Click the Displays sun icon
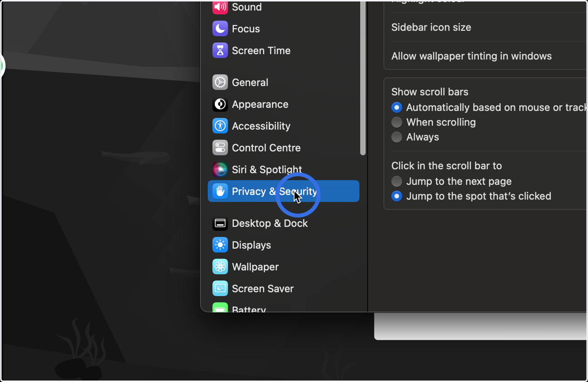This screenshot has width=588, height=382. 220,245
